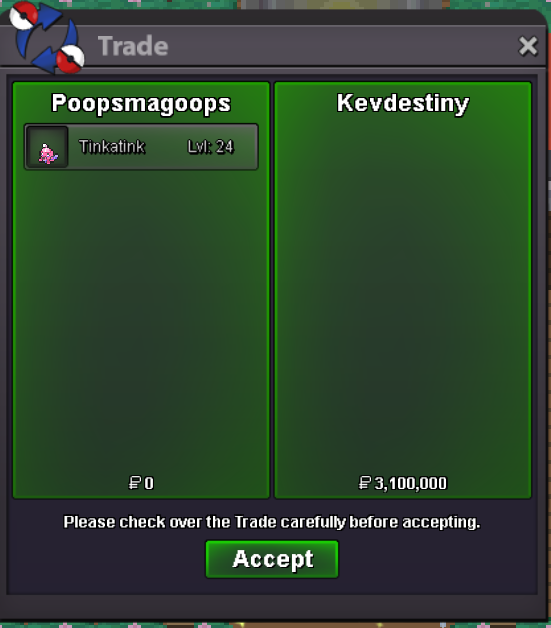Click empty area of Poopsmagoops' offer panel
Image resolution: width=551 pixels, height=628 pixels.
(141, 320)
